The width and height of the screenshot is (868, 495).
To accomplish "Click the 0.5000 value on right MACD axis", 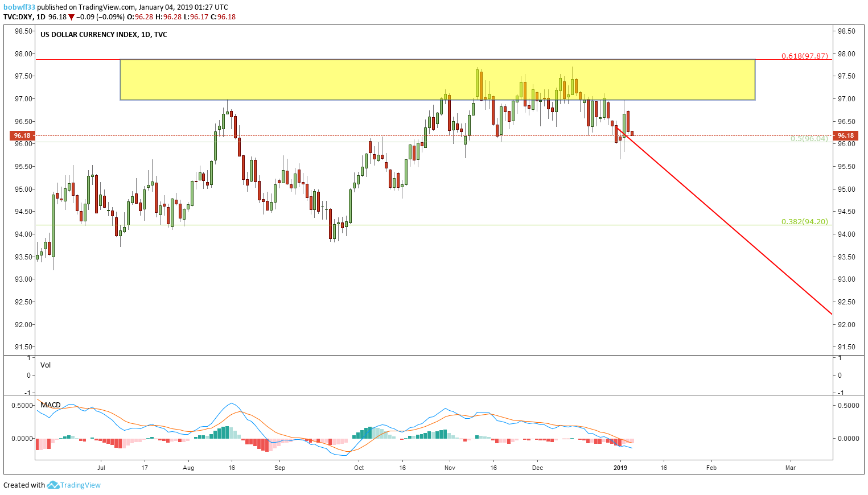I will (848, 406).
